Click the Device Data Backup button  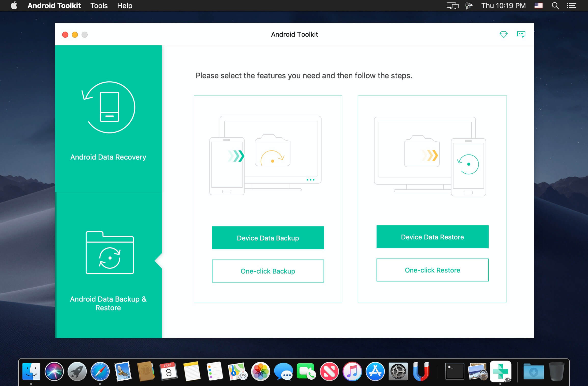tap(268, 238)
